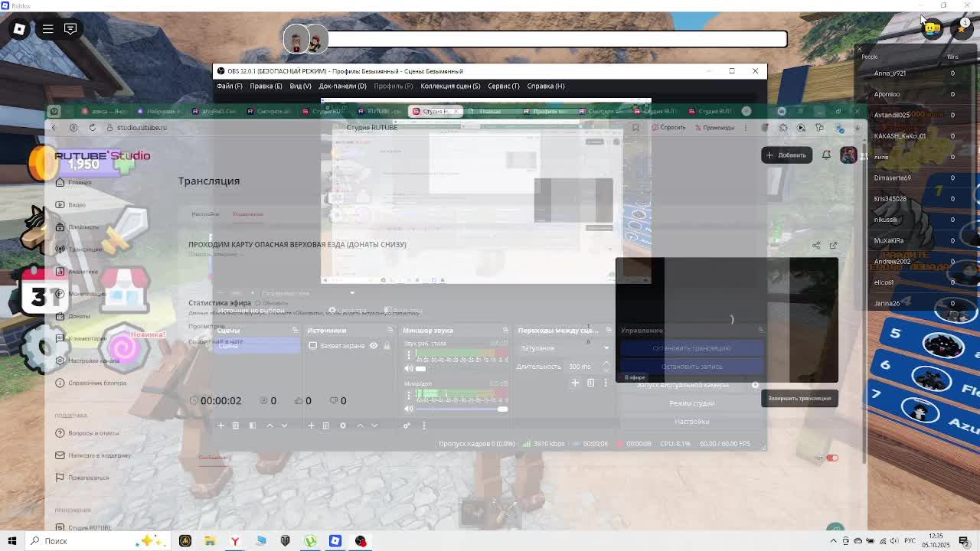Toggle the red chat switch

832,458
